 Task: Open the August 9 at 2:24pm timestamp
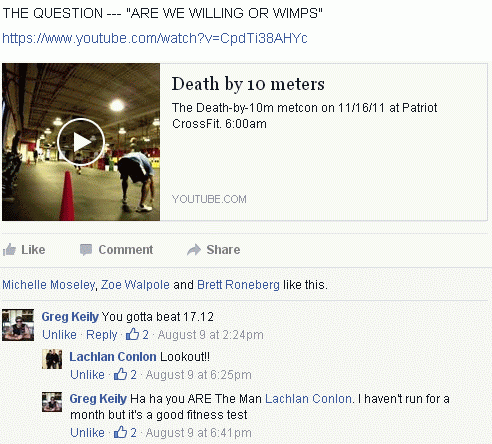211,335
